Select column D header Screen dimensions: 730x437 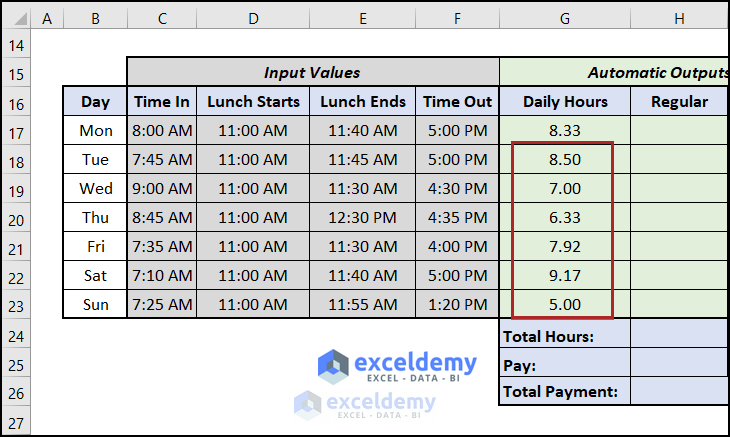[x=253, y=19]
